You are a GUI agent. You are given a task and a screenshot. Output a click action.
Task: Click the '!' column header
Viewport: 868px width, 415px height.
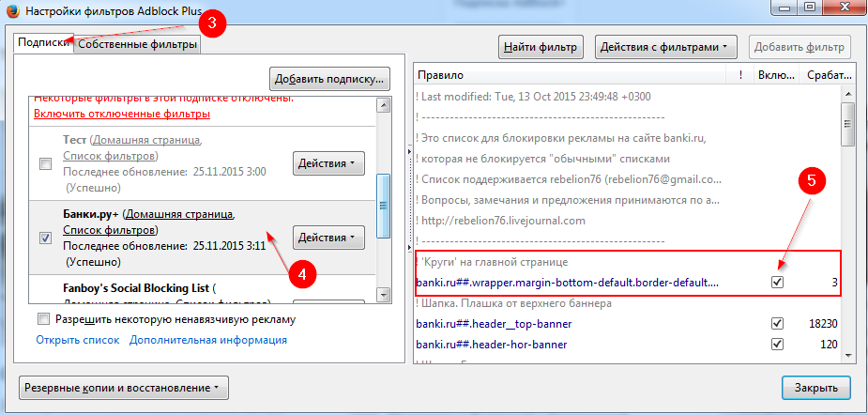coord(740,75)
